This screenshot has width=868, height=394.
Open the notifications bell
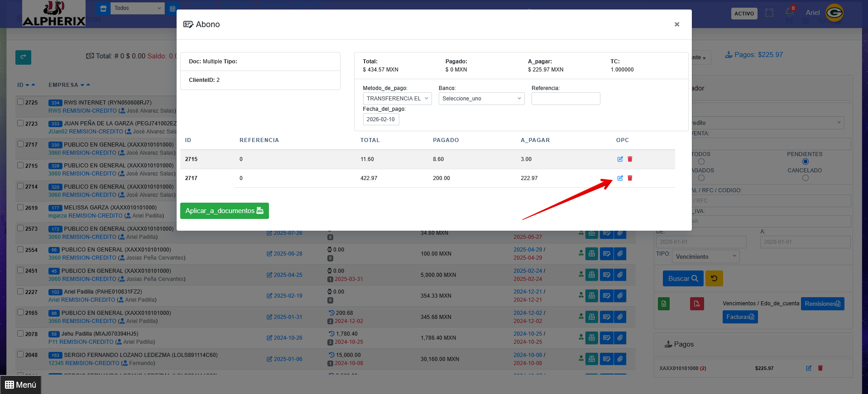[790, 12]
